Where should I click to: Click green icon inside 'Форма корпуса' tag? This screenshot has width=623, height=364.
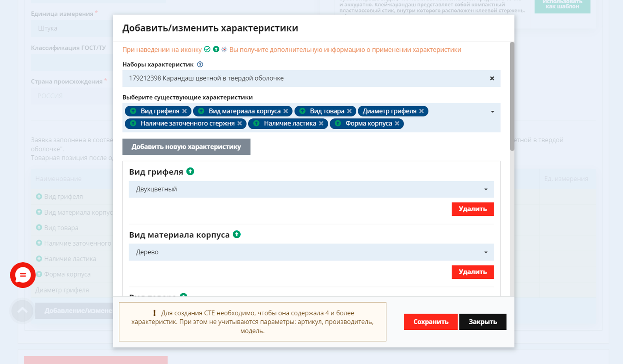(337, 123)
